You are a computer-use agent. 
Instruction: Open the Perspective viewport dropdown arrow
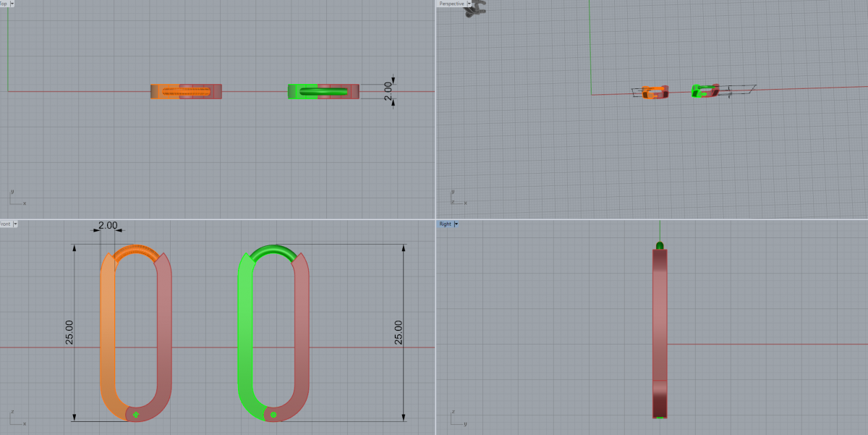[469, 4]
